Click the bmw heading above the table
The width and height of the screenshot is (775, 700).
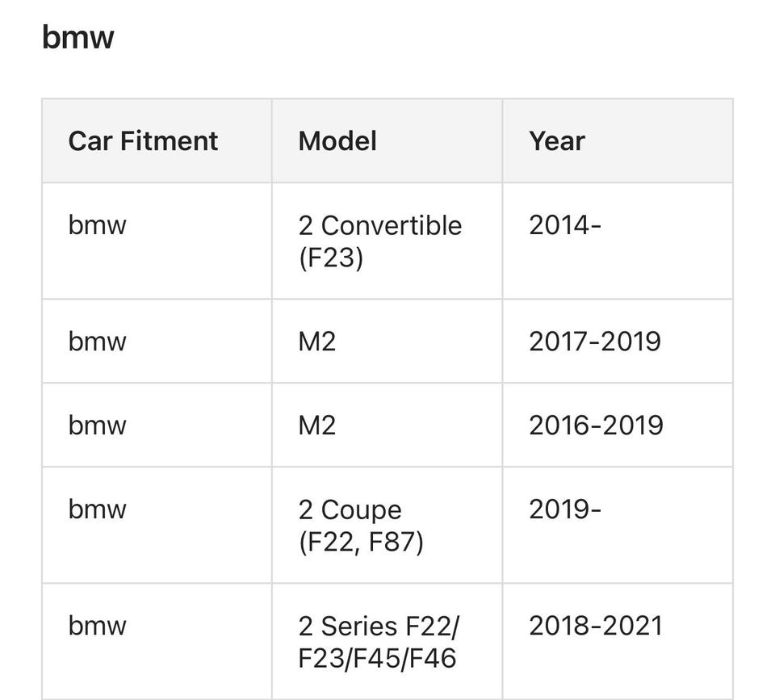(78, 37)
